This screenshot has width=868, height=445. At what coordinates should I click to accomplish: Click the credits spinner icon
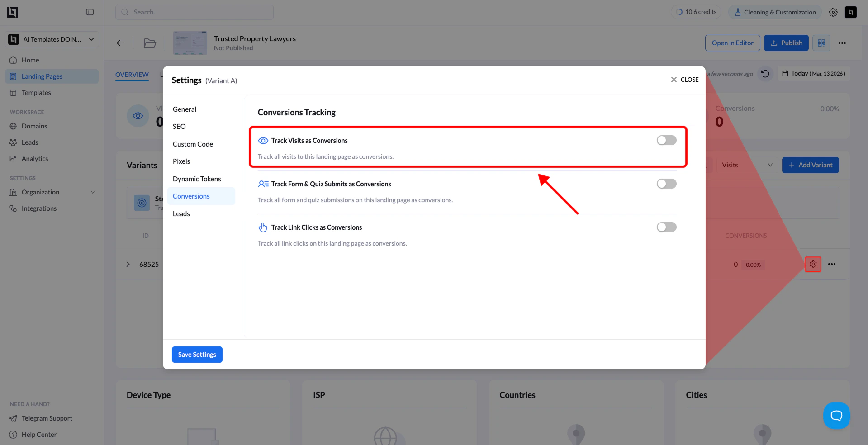[x=679, y=12]
